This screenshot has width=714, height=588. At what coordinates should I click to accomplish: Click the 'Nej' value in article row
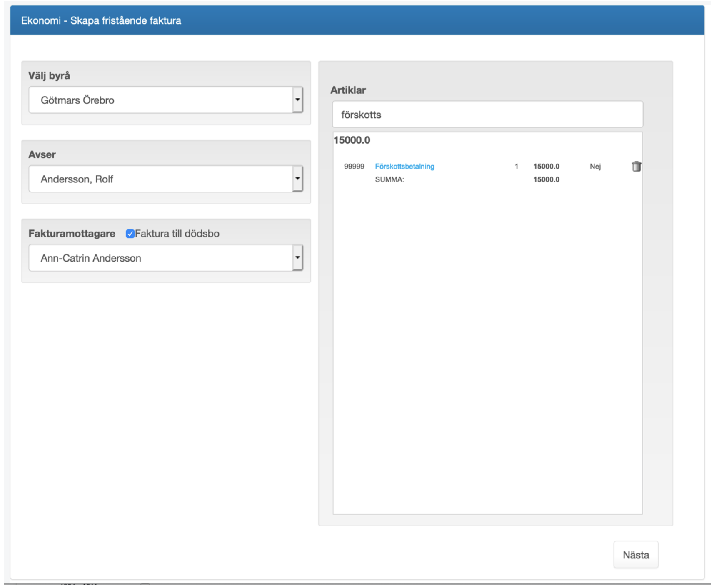pos(595,167)
